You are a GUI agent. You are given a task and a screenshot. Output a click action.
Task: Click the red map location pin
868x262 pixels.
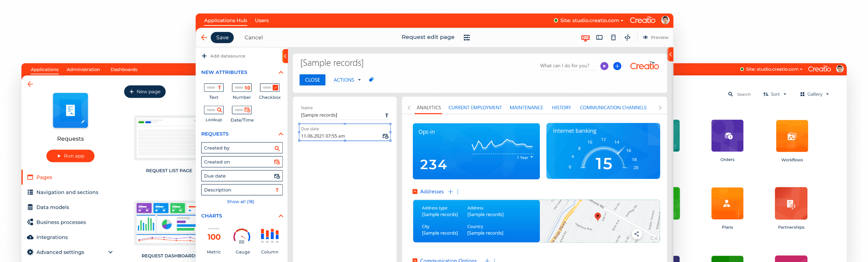pyautogui.click(x=598, y=216)
